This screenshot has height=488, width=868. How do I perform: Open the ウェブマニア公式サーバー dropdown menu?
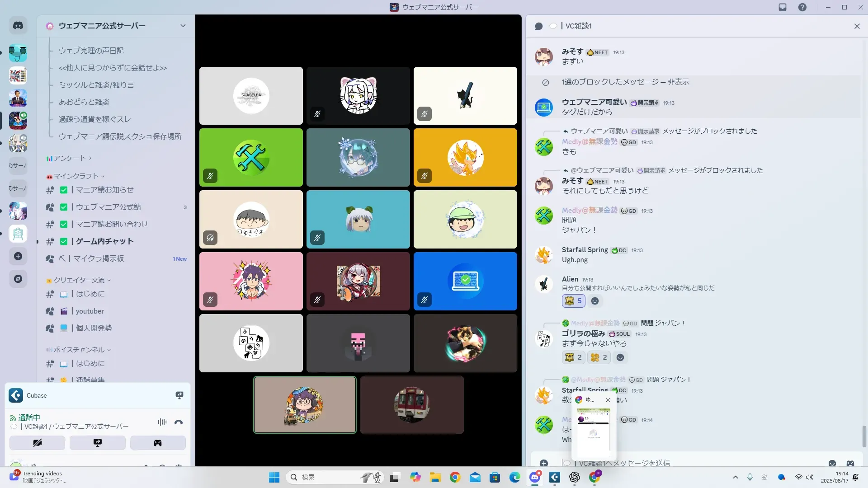[183, 26]
